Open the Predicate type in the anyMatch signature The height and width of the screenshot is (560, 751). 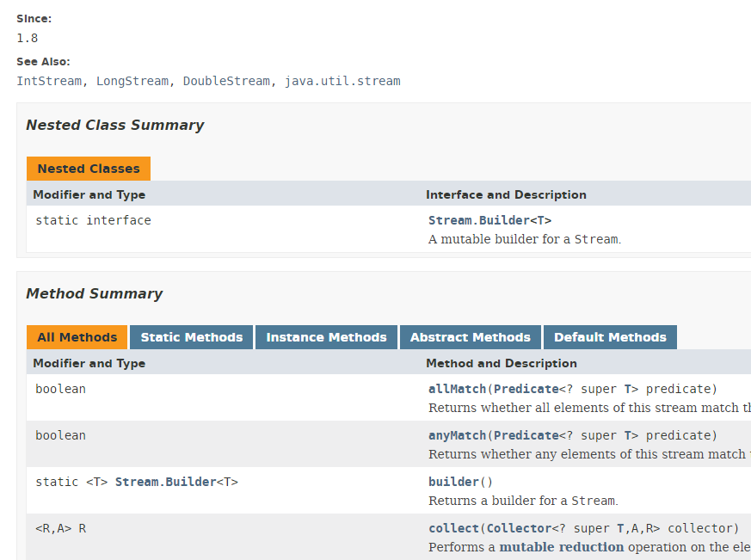(x=526, y=435)
